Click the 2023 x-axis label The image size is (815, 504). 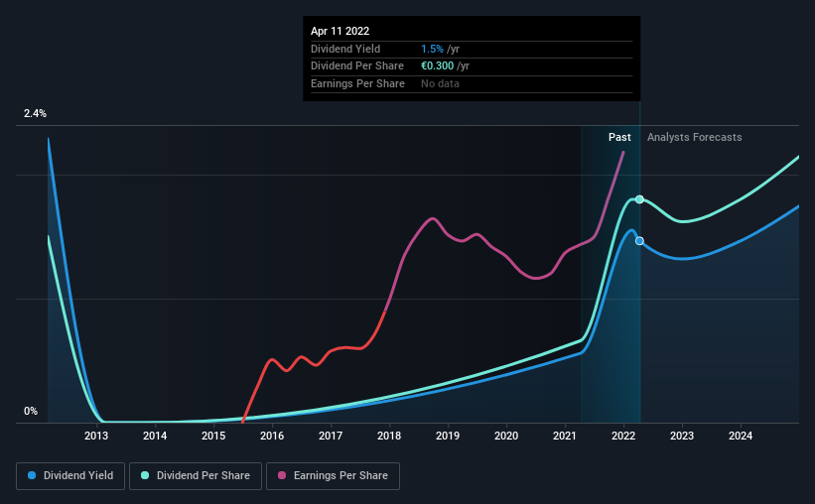click(x=682, y=436)
